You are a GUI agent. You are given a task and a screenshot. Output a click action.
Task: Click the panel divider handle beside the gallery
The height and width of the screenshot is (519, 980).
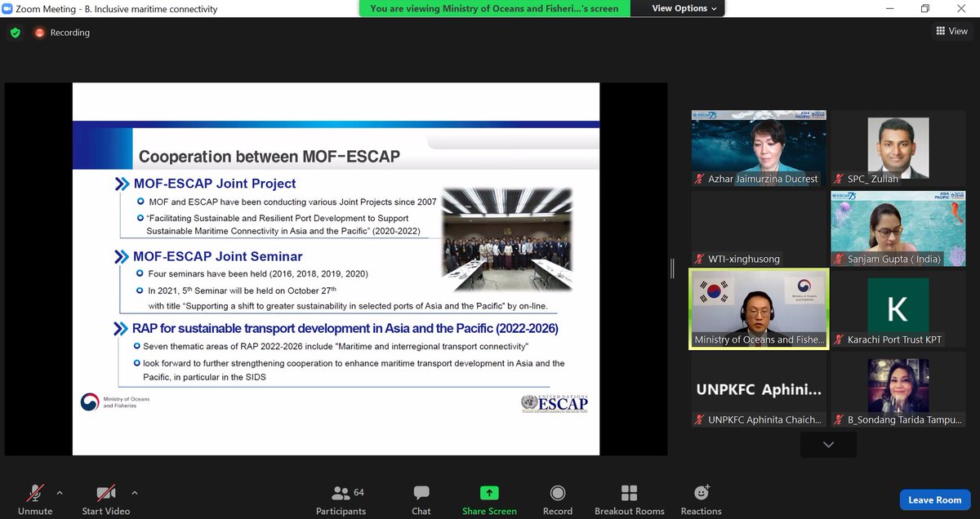pos(673,268)
